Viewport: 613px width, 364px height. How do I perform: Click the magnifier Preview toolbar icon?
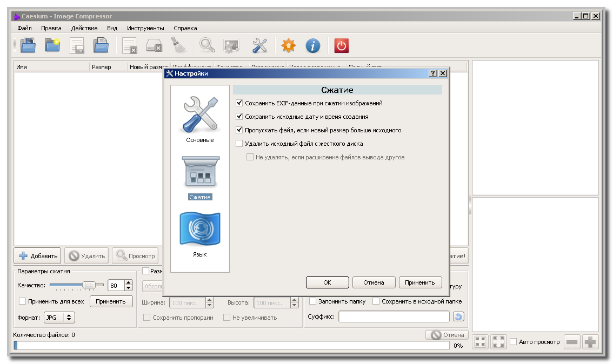pos(207,45)
